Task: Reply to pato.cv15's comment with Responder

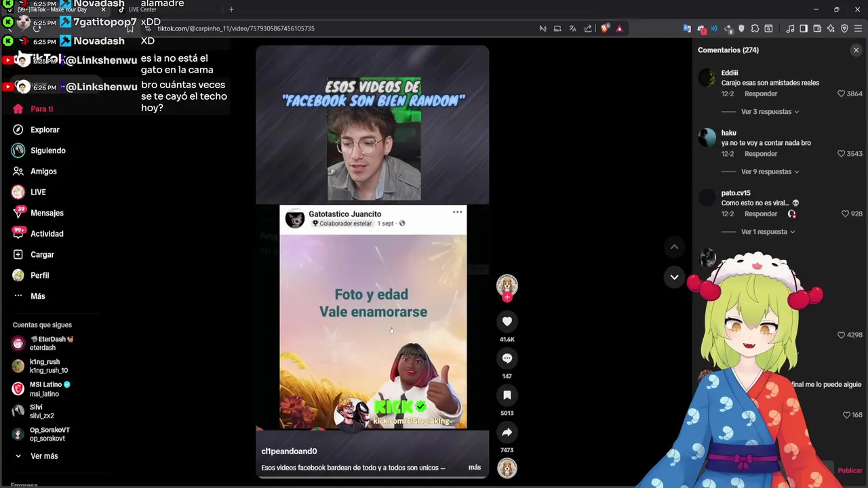Action: pos(761,214)
